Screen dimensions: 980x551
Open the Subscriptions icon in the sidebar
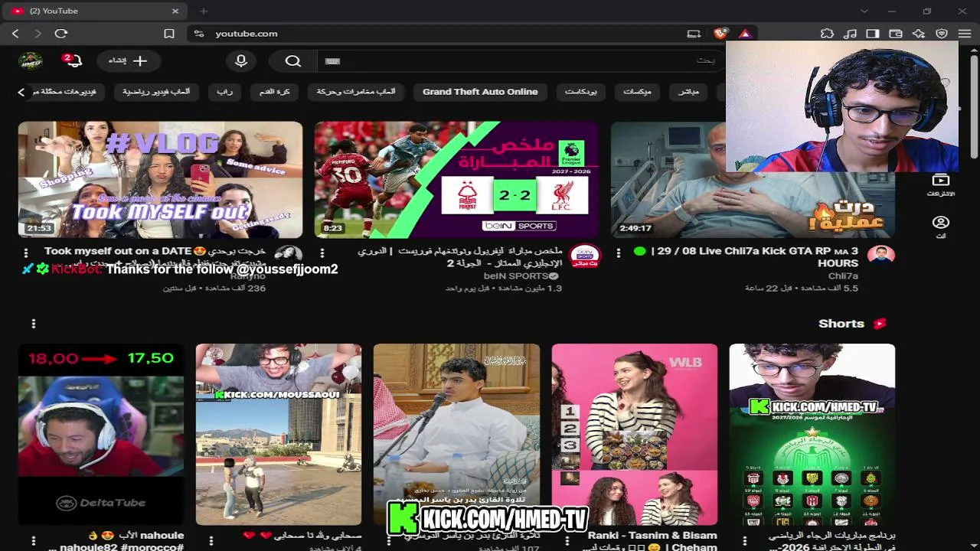[x=940, y=184]
